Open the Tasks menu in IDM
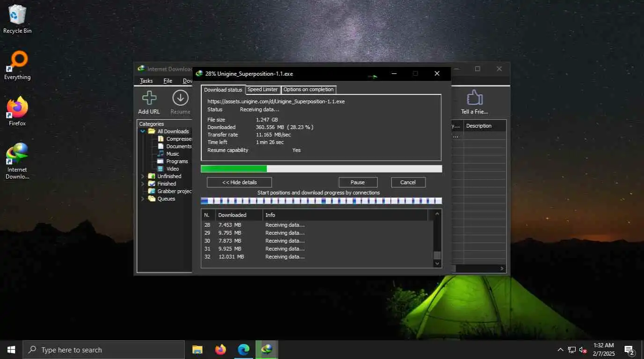Screen dimensions: 644x359 (146, 81)
